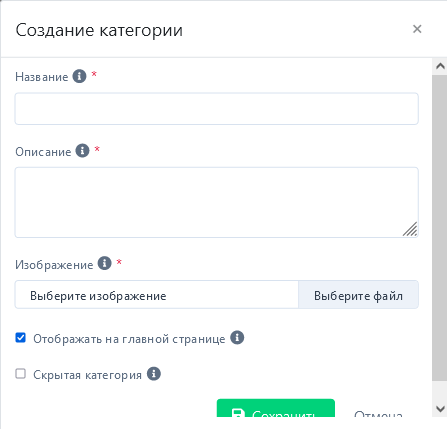Click the Выберите файл button

[358, 295]
